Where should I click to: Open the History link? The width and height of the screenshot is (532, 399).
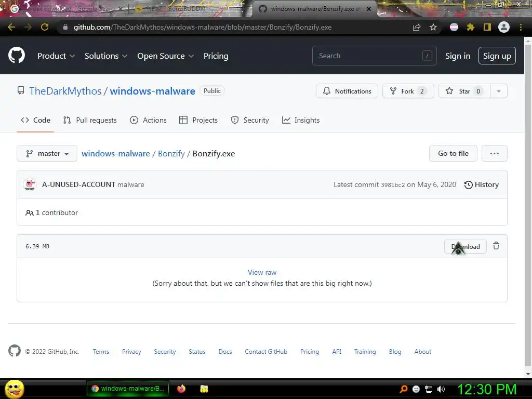pyautogui.click(x=482, y=184)
